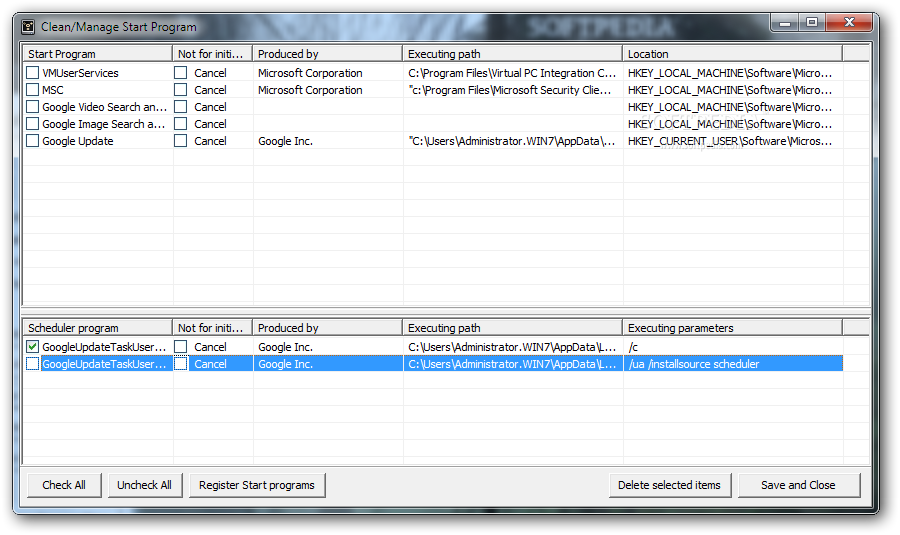
Task: Click Microsoft Corporation in the VMUserServices row
Action: [x=310, y=73]
